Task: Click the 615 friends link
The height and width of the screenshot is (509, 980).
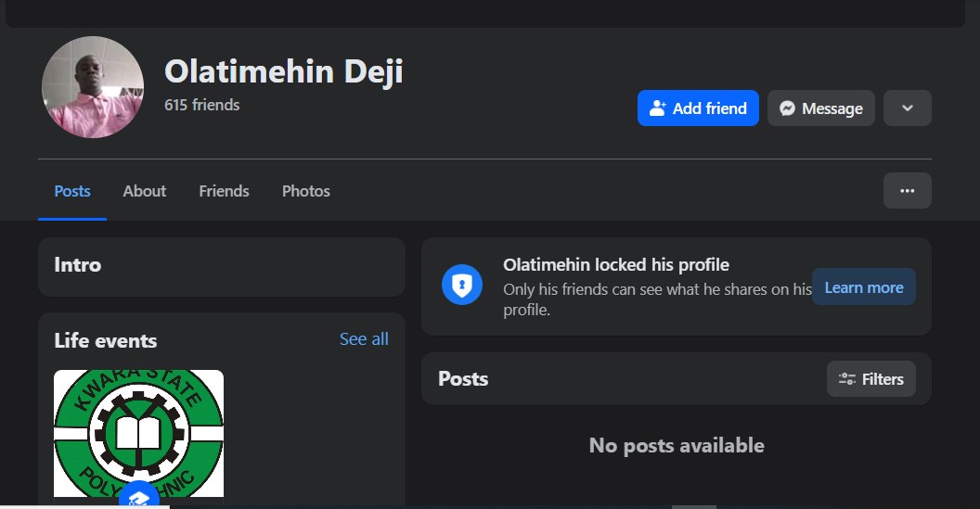Action: (x=202, y=105)
